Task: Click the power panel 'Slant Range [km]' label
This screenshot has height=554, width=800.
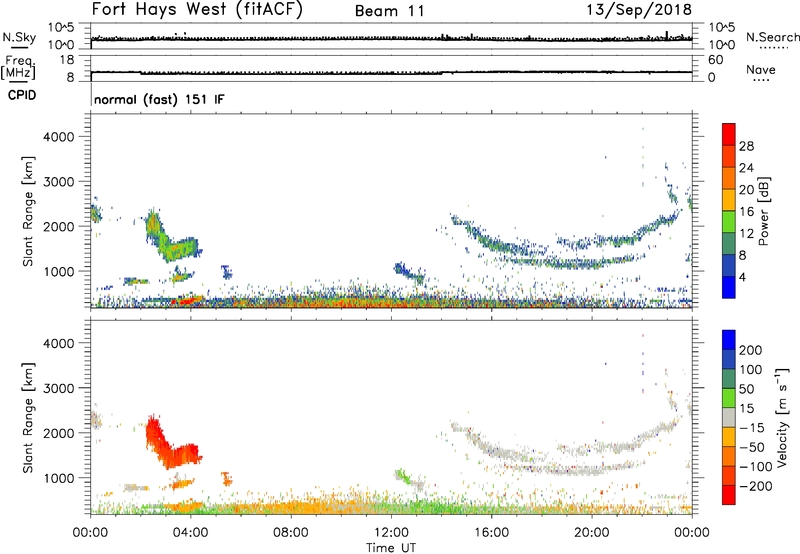Action: (x=28, y=211)
